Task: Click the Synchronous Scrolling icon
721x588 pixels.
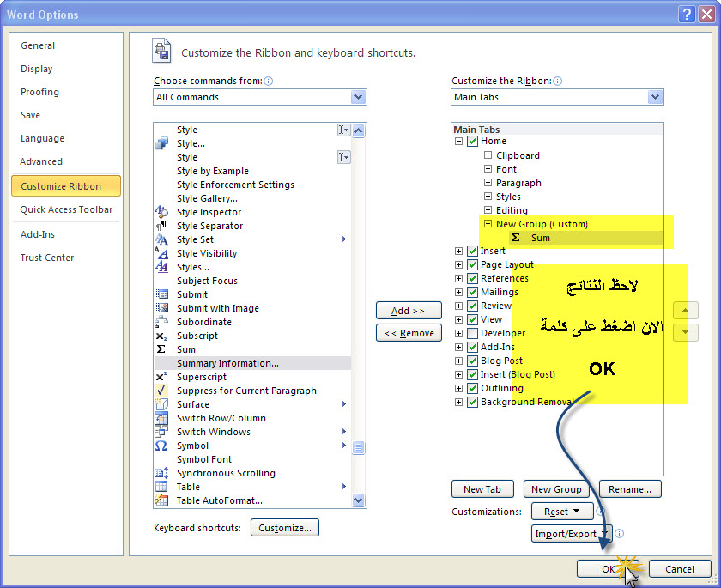Action: tap(161, 473)
